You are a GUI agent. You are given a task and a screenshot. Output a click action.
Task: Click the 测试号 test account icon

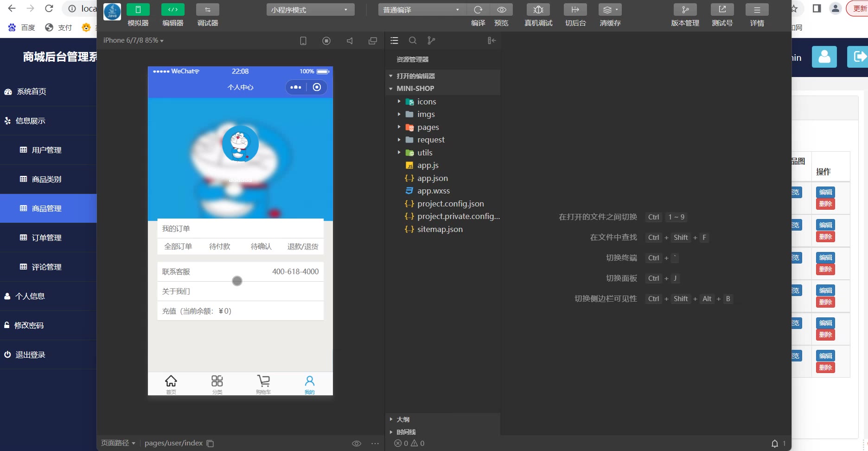coord(722,10)
